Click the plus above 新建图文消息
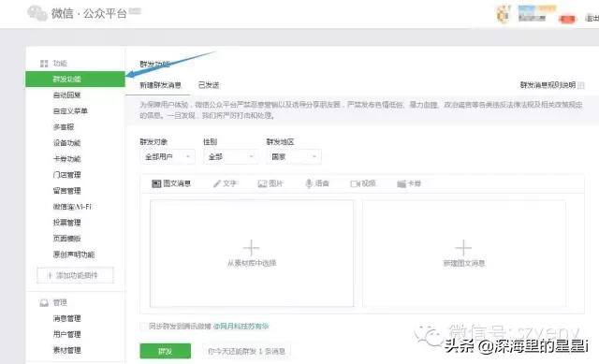The image size is (599, 364). (463, 248)
